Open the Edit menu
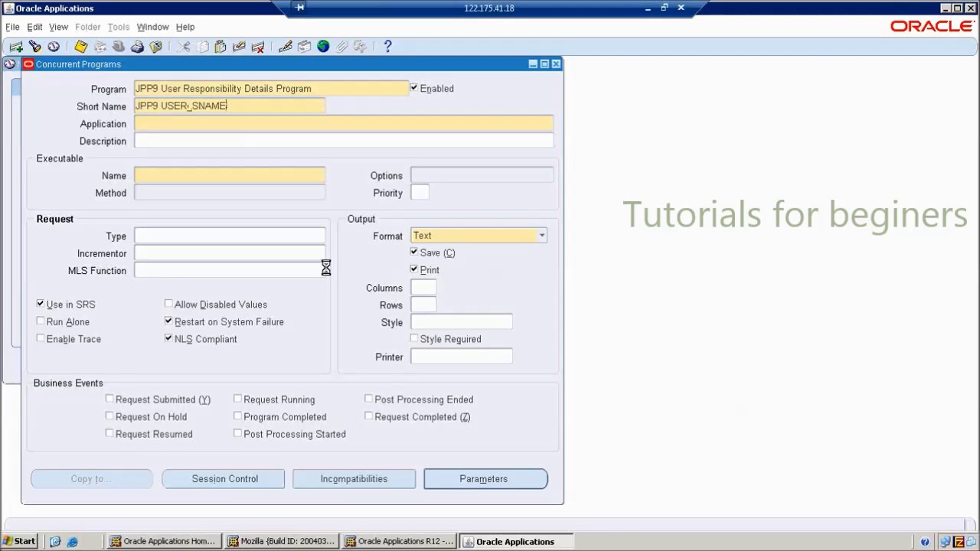 (x=34, y=27)
